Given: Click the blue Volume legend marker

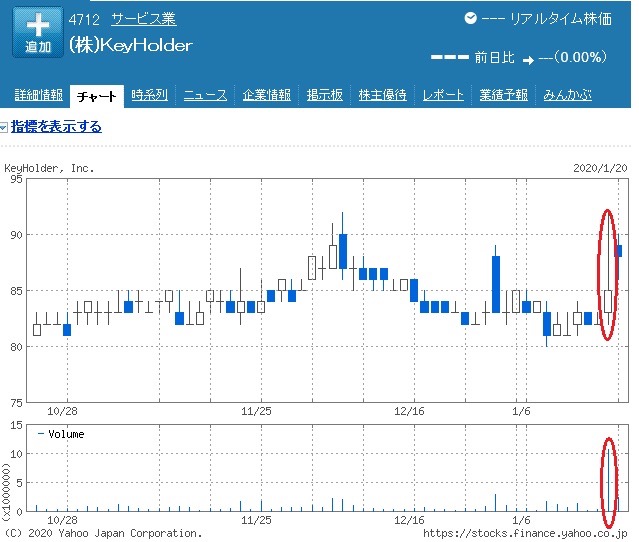Looking at the screenshot, I should (x=40, y=434).
